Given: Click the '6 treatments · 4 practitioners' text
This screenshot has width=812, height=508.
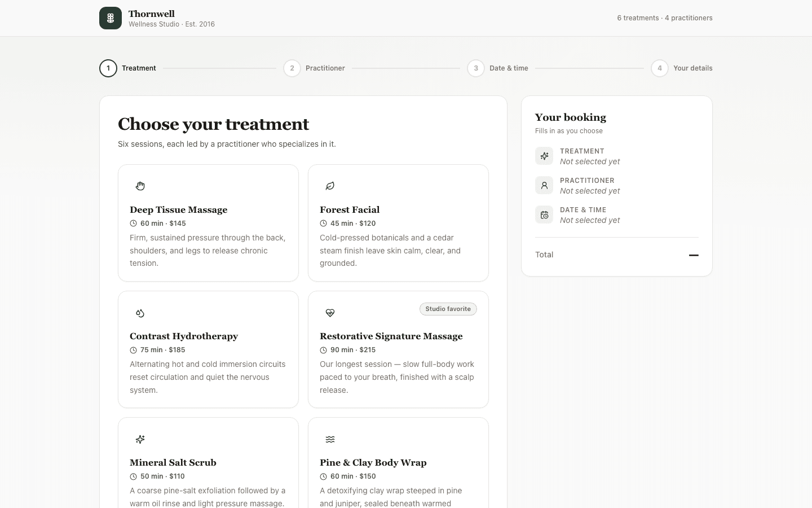Looking at the screenshot, I should 665,18.
